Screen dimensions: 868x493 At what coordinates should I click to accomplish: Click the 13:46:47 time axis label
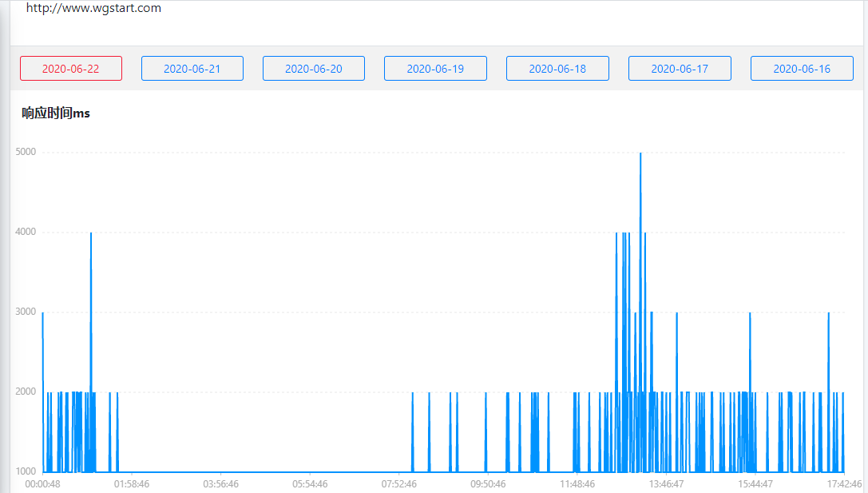pos(667,483)
